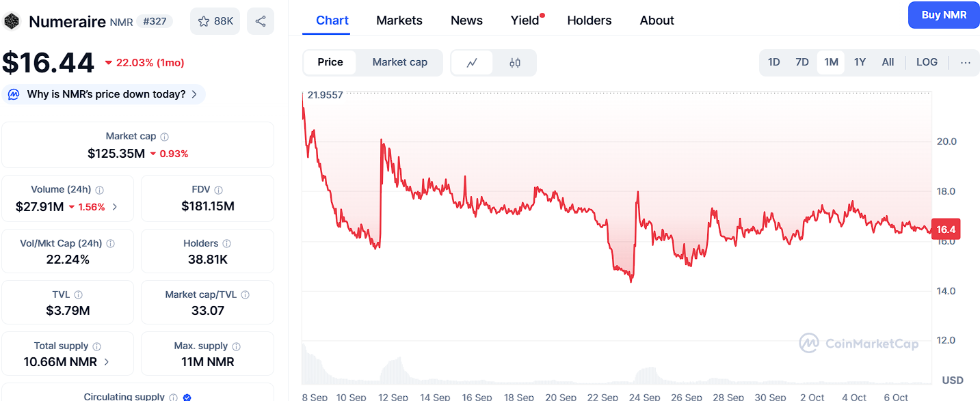Expand Total supply details chevron
Image resolution: width=980 pixels, height=401 pixels.
[107, 362]
